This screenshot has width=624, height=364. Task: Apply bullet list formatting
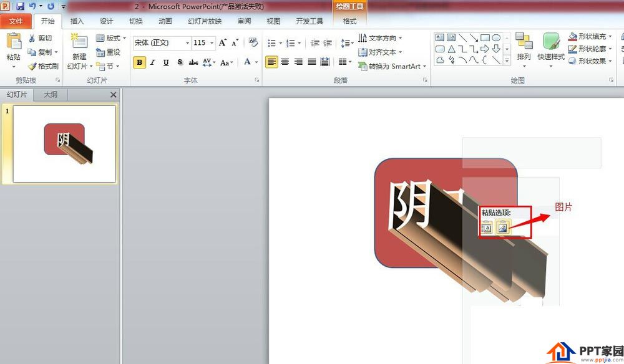pos(272,43)
